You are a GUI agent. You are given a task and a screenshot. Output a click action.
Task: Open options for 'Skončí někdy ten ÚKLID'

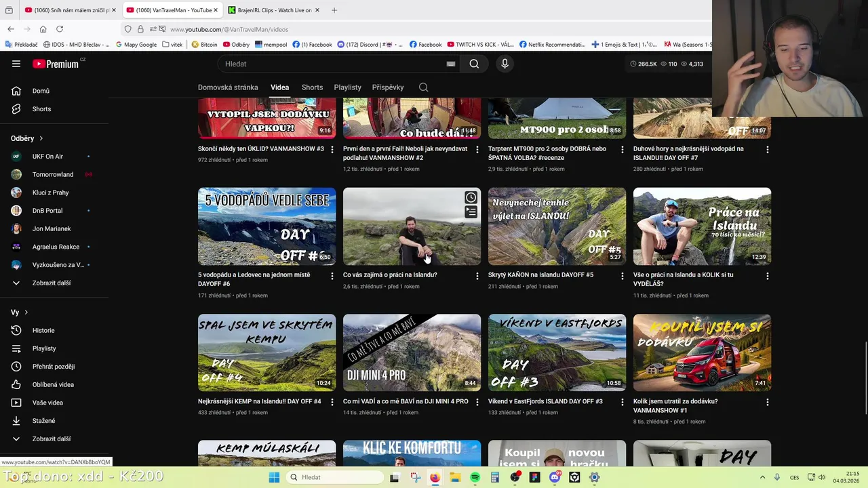[x=332, y=149]
